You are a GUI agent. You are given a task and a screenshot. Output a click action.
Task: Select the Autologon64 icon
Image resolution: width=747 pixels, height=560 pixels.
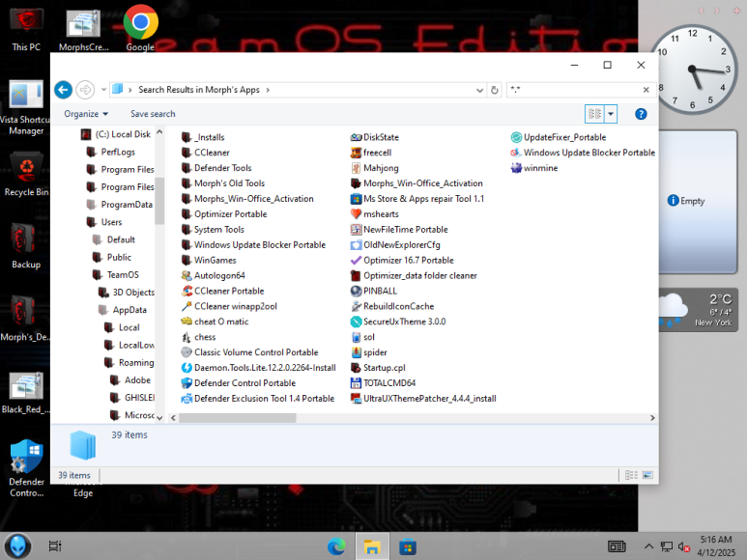pyautogui.click(x=187, y=275)
